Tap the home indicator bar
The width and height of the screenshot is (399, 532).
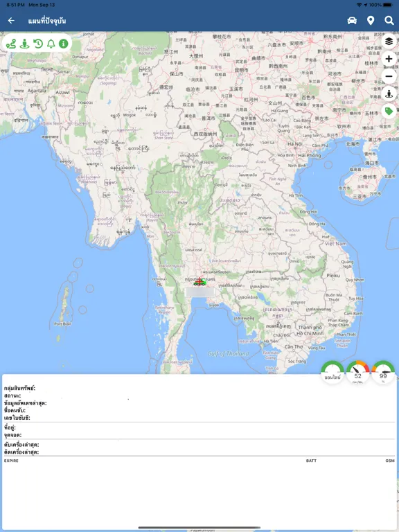click(199, 528)
